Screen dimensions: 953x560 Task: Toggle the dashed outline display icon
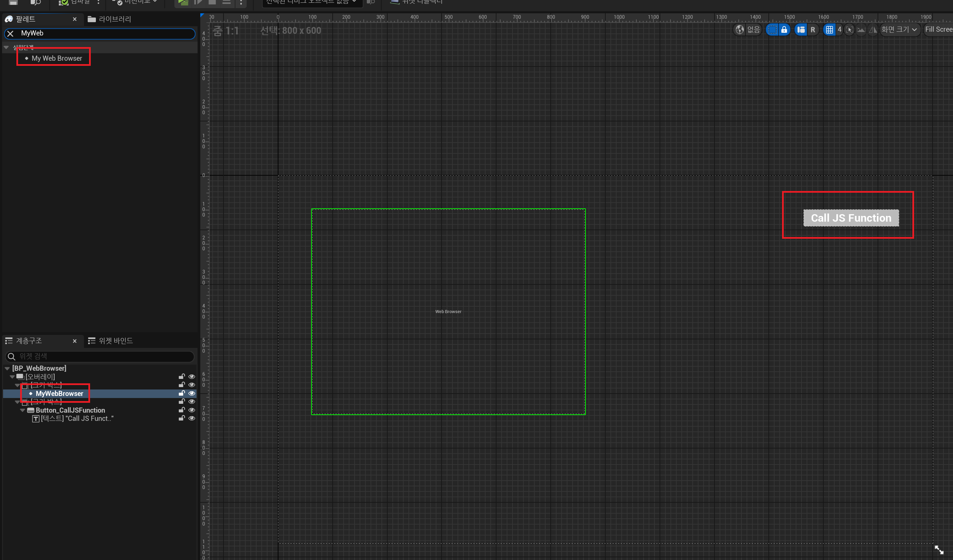pyautogui.click(x=772, y=29)
